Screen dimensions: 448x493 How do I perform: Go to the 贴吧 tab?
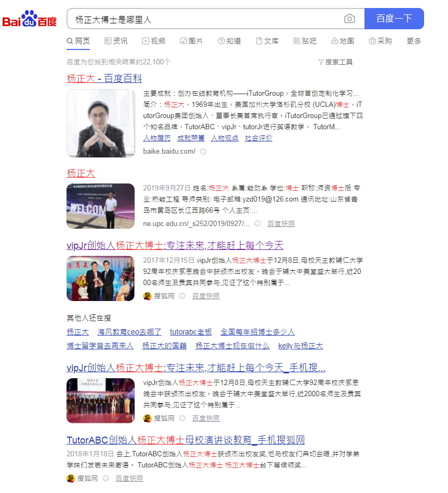(x=304, y=41)
